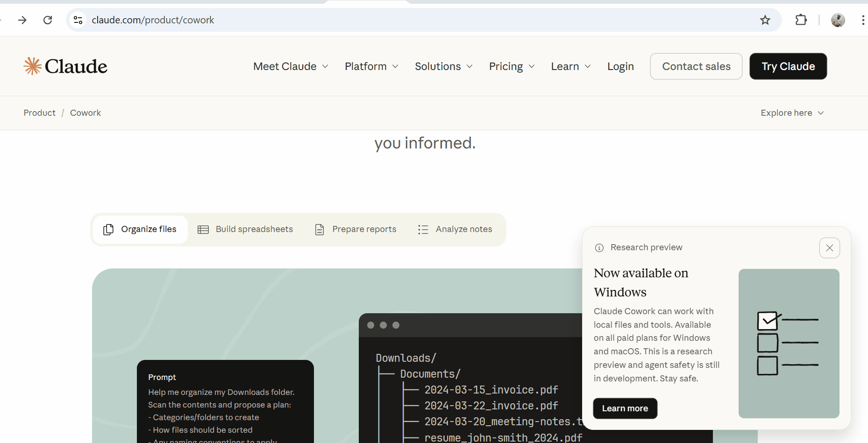Switch to the Analyze notes tab

pos(455,229)
